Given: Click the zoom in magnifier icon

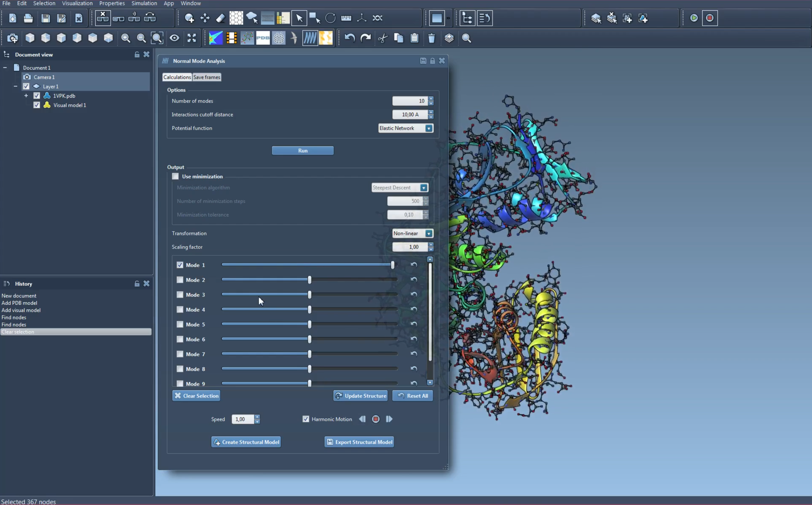Looking at the screenshot, I should click(125, 38).
